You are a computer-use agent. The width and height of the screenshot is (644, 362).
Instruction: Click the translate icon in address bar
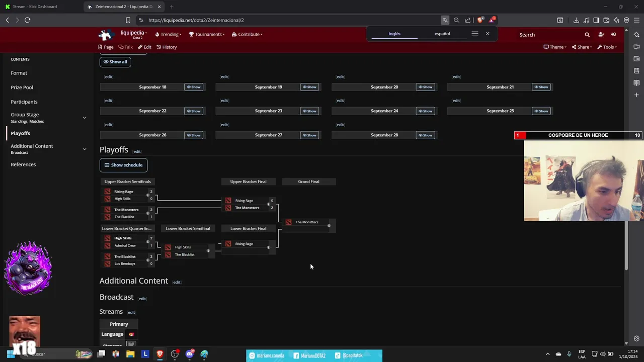[445, 20]
